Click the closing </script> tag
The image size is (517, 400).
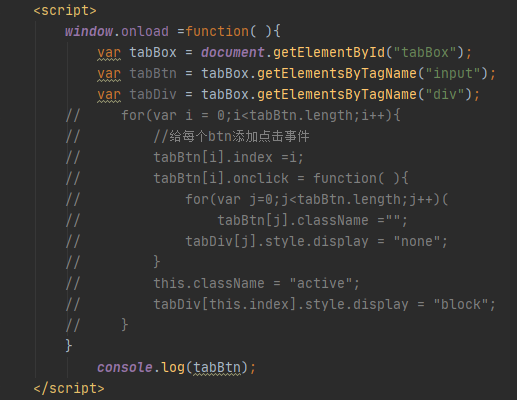(x=69, y=388)
